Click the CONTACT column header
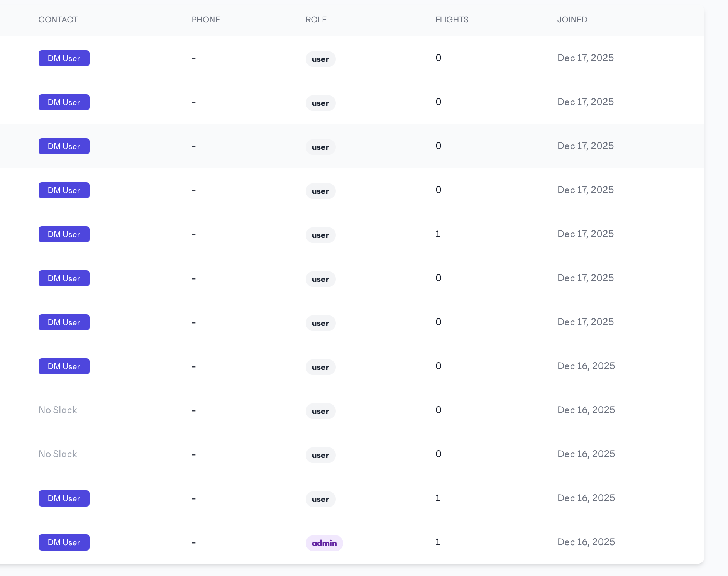The image size is (728, 576). point(58,20)
